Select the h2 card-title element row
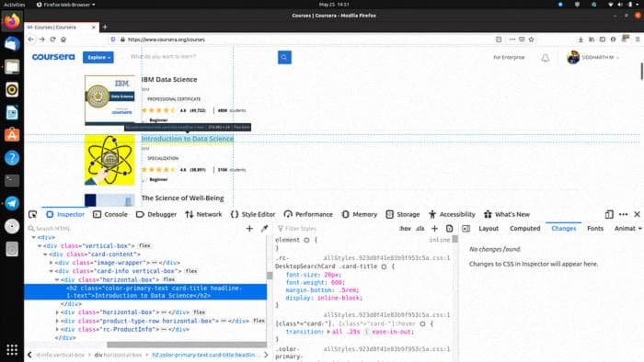644x362 pixels. [x=145, y=292]
